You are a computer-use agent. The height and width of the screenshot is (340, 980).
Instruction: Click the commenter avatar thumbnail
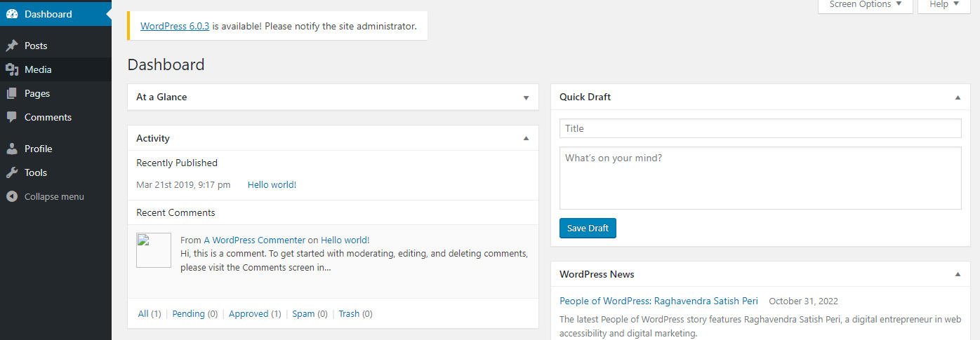(154, 250)
